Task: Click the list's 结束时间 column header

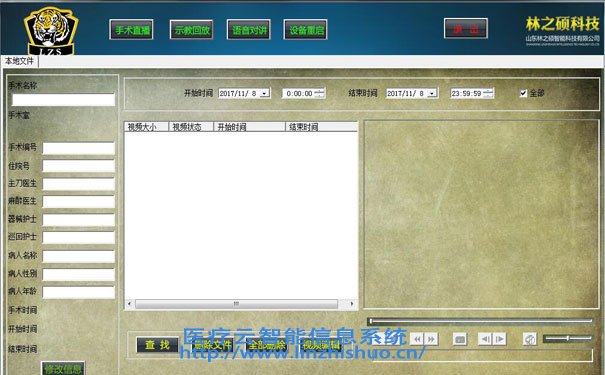Action: click(x=321, y=127)
